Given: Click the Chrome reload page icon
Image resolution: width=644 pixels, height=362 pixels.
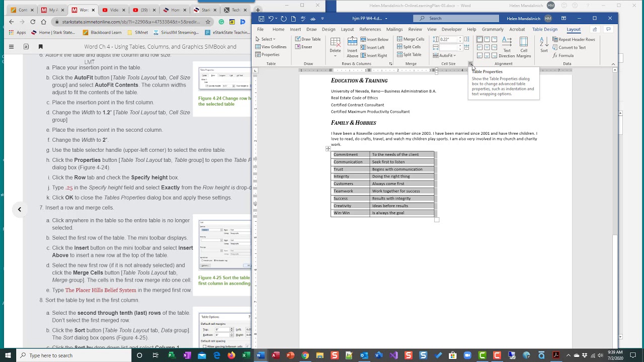Looking at the screenshot, I should tap(33, 22).
